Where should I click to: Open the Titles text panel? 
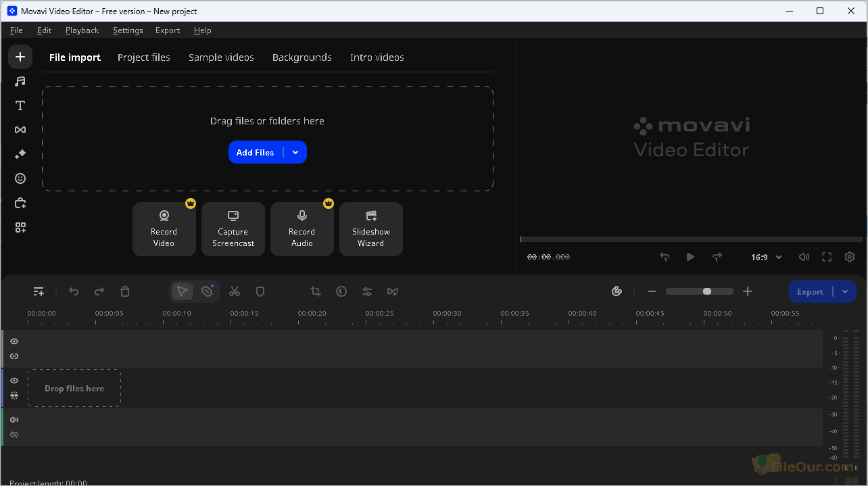(20, 105)
